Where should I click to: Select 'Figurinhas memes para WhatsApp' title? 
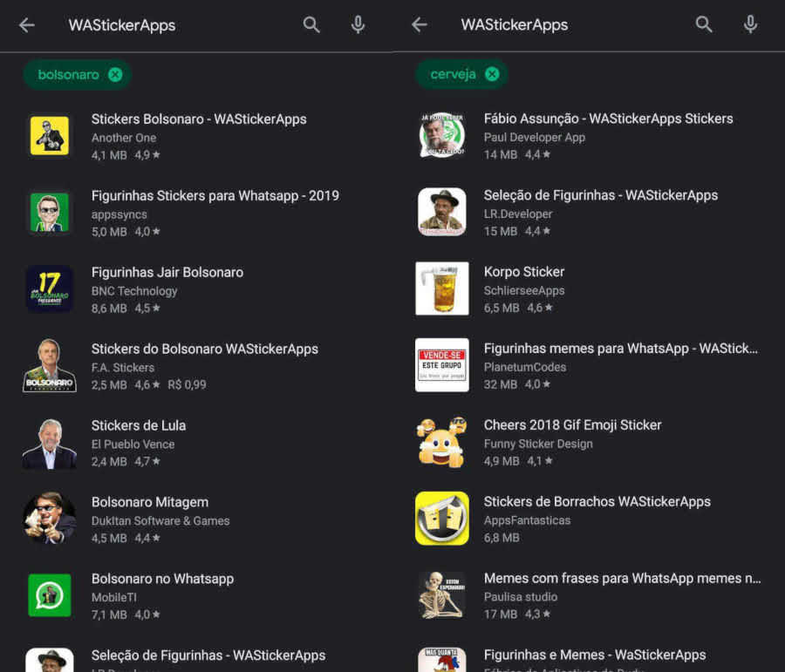click(621, 349)
